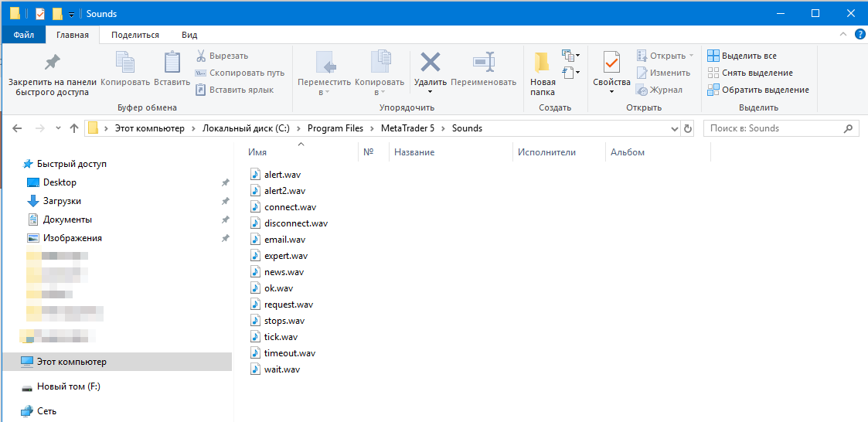Click Скопировать путь in ribbon
This screenshot has height=422, width=868.
tap(240, 73)
